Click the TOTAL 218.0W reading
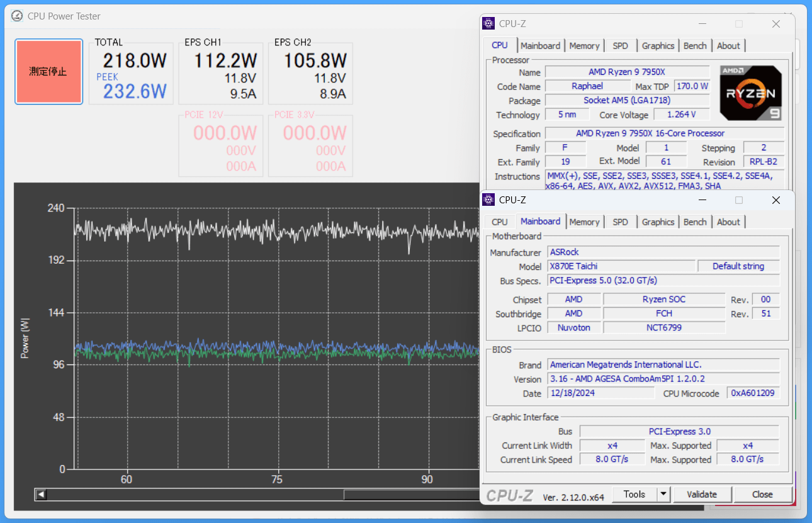 click(x=135, y=62)
